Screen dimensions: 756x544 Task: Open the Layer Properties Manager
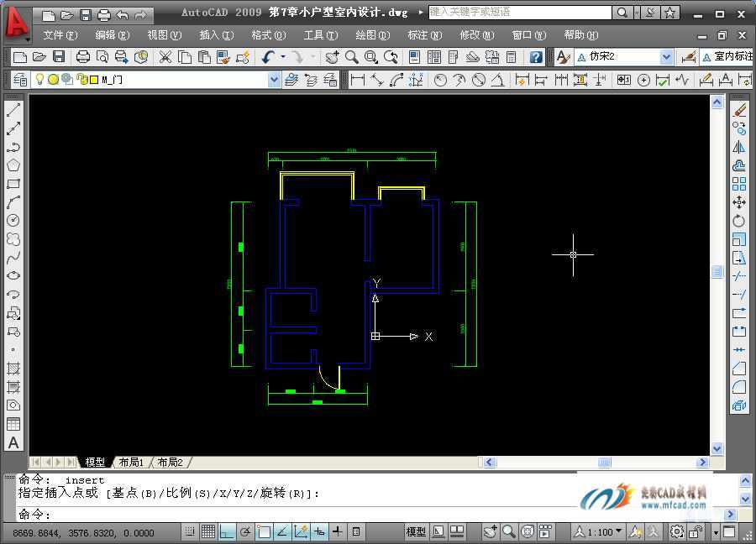[20, 80]
